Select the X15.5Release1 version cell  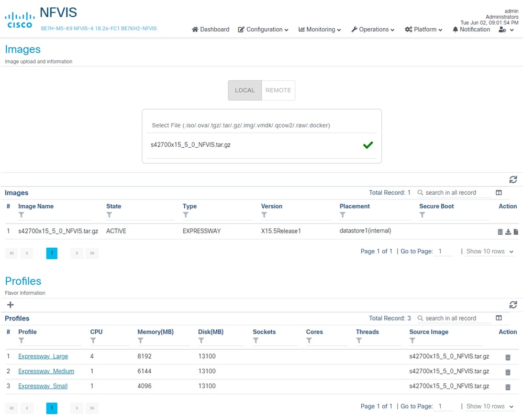point(281,231)
